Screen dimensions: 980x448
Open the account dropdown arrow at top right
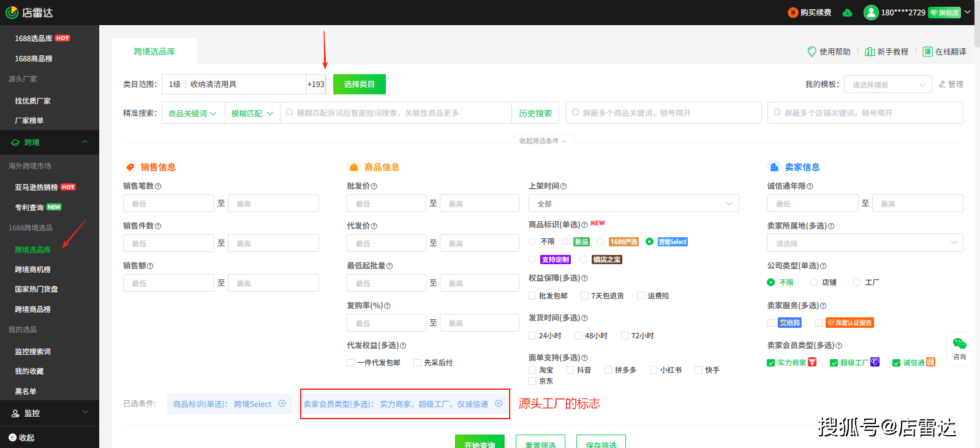[968, 12]
